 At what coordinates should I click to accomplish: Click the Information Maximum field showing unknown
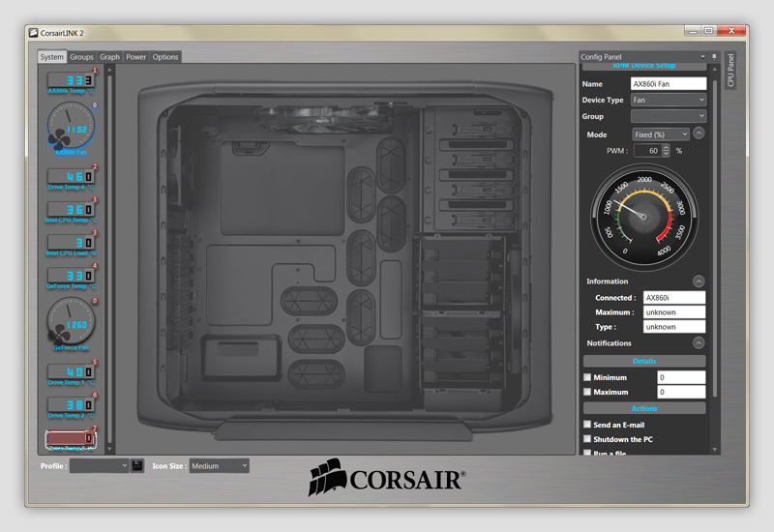(674, 312)
